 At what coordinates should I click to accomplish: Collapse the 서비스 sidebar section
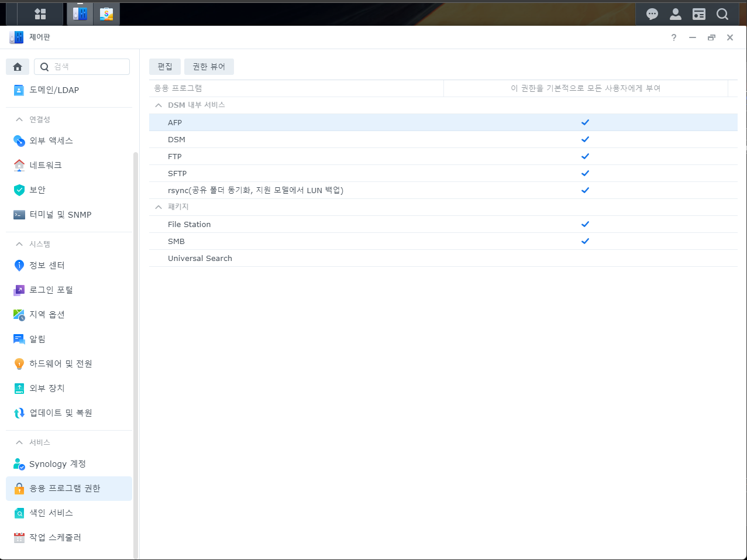[19, 442]
